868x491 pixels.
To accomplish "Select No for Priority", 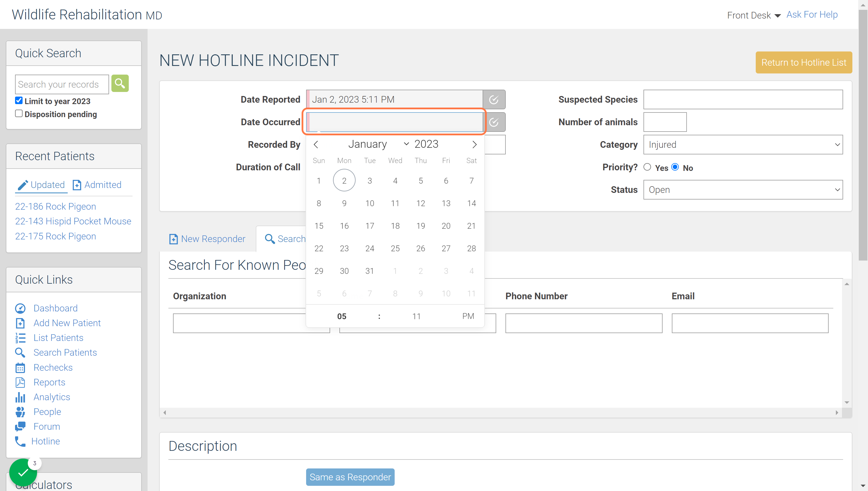I will 675,167.
